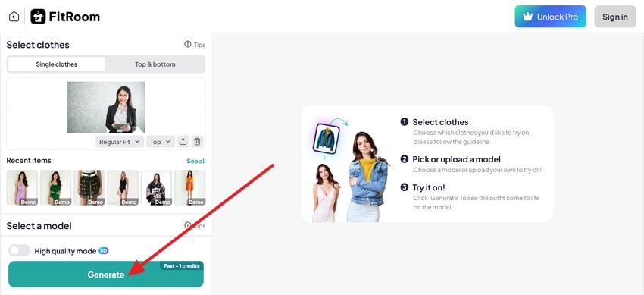Open the Regular Fit dropdown
Viewport: 644px width, 295px height.
click(120, 142)
